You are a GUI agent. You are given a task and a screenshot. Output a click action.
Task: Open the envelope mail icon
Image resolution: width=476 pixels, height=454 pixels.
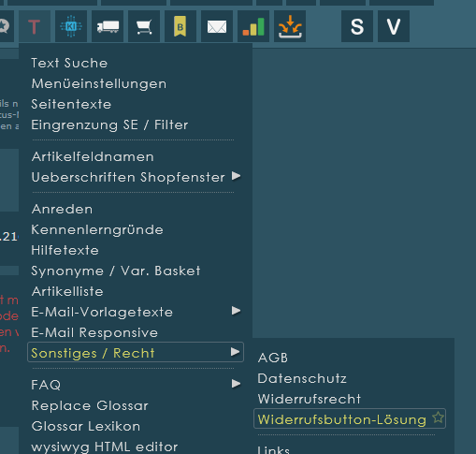[x=217, y=26]
